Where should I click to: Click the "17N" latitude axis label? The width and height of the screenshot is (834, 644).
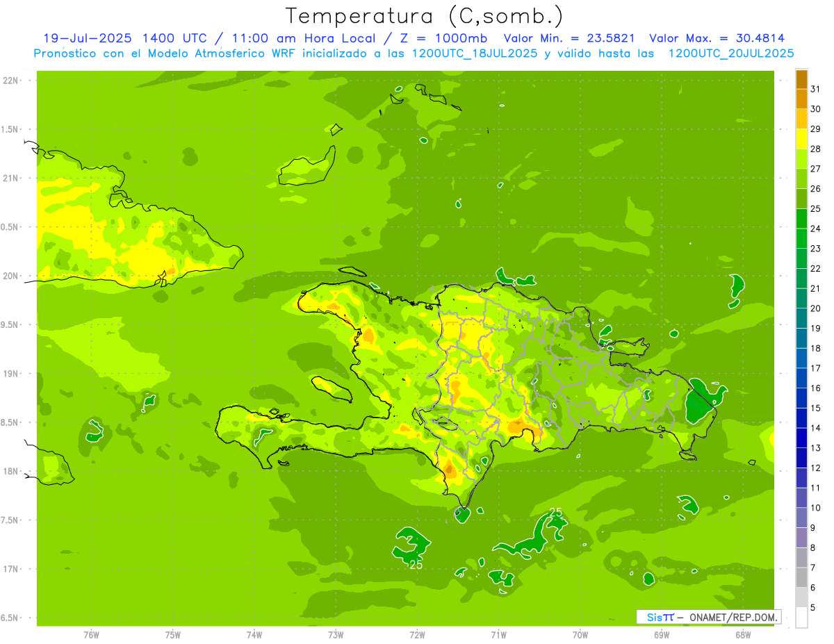[11, 569]
